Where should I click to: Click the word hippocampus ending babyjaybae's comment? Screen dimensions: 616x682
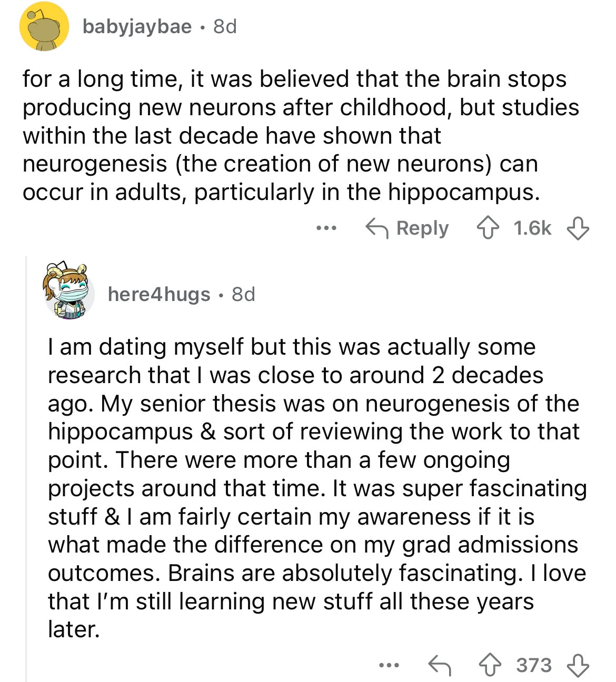pos(464,192)
